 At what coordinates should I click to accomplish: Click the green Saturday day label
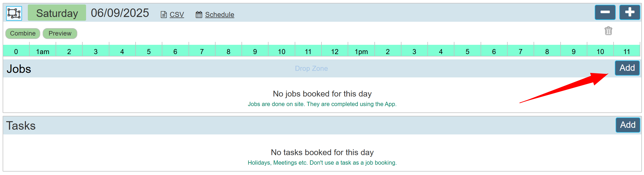coord(57,13)
